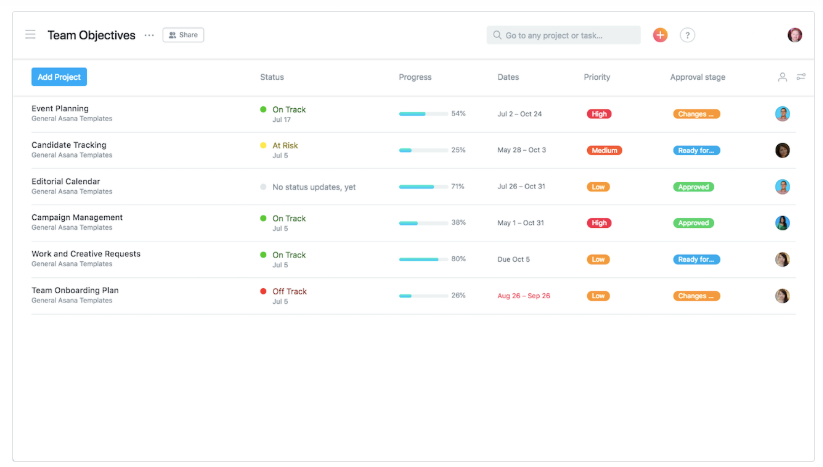Click the yellow At Risk dot for Candidate Tracking
The height and width of the screenshot is (467, 823).
[x=263, y=145]
